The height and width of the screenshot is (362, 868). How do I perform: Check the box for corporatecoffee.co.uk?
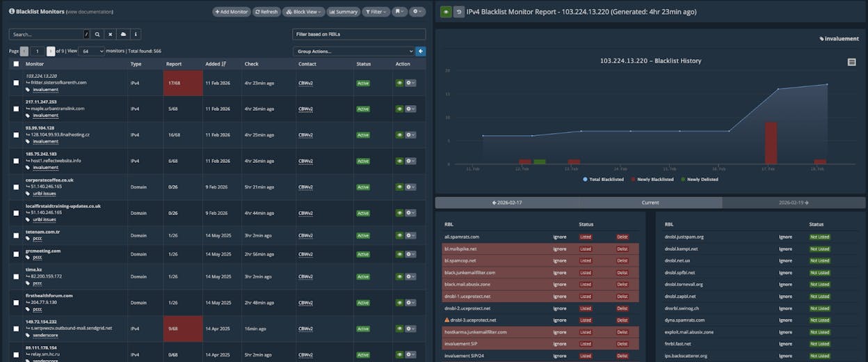coord(16,187)
